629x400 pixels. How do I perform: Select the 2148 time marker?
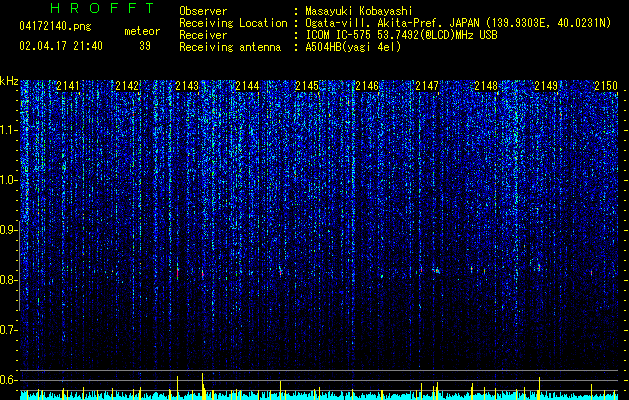486,86
